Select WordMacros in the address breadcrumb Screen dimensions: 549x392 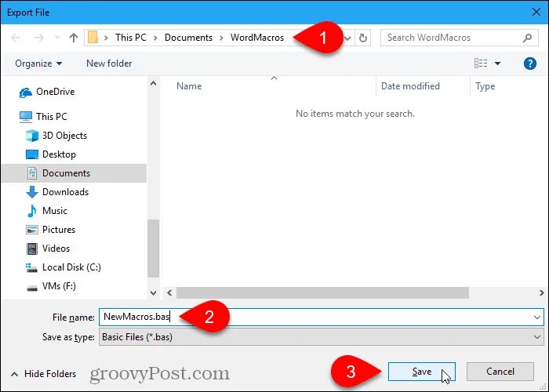257,38
